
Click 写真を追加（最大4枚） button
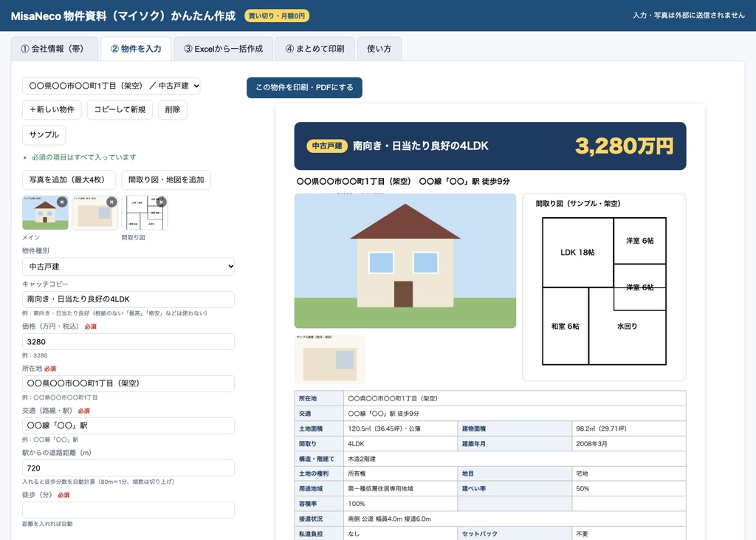click(69, 180)
